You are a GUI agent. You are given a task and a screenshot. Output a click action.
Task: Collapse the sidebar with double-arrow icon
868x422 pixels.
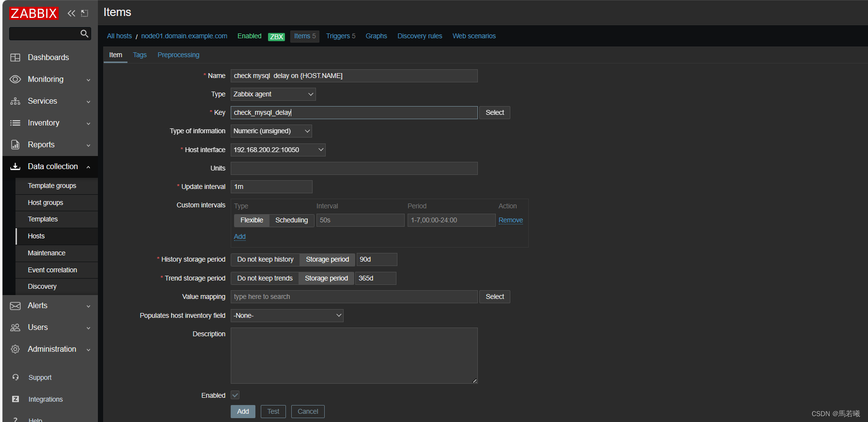pos(71,13)
